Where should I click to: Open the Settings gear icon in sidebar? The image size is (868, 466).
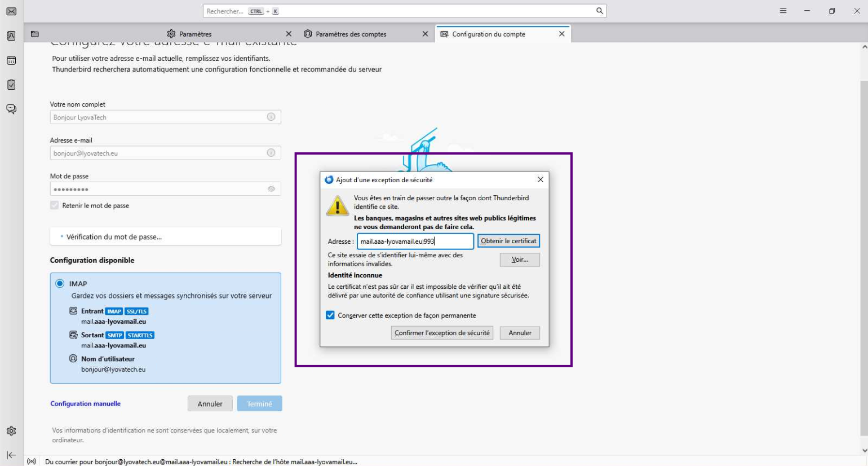11,431
